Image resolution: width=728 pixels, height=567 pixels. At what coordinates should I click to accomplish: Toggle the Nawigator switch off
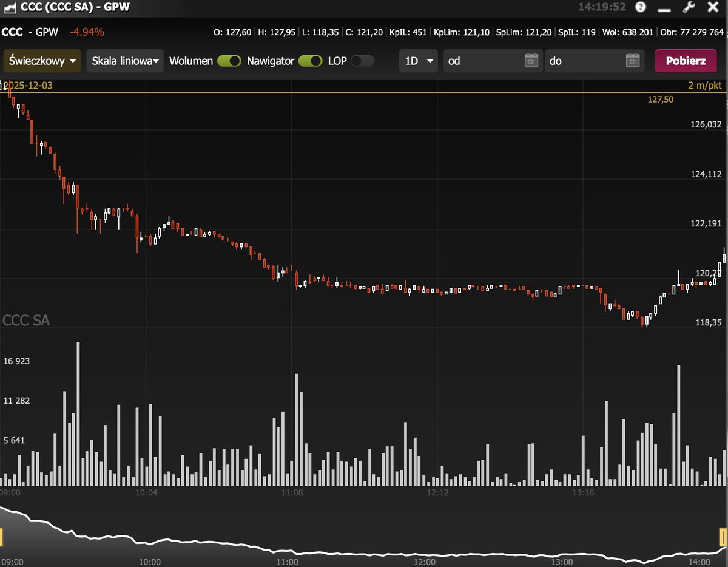pyautogui.click(x=310, y=61)
